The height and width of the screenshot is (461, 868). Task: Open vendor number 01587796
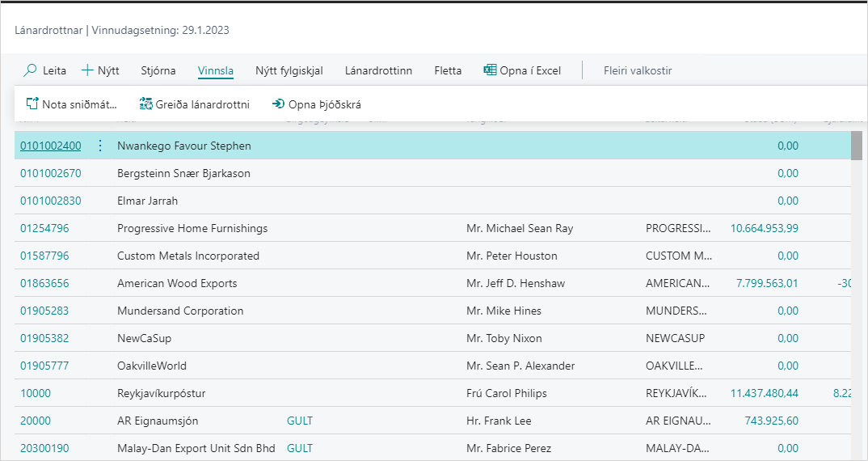(44, 256)
